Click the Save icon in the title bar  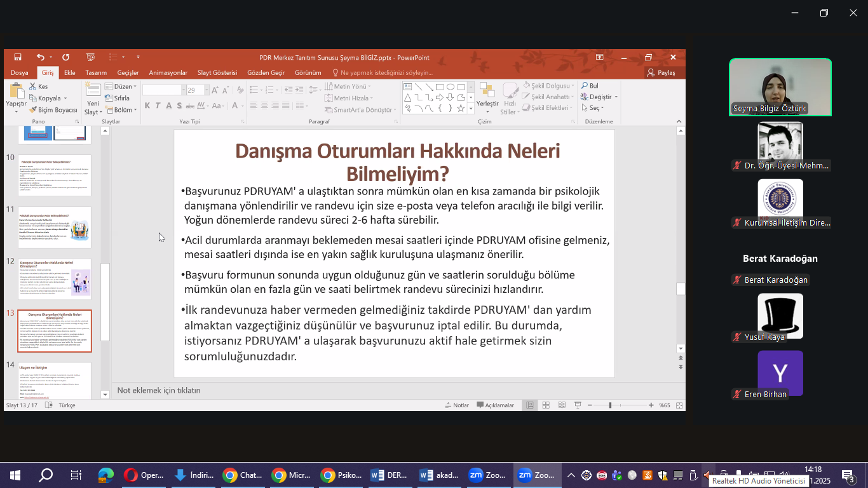pyautogui.click(x=18, y=57)
